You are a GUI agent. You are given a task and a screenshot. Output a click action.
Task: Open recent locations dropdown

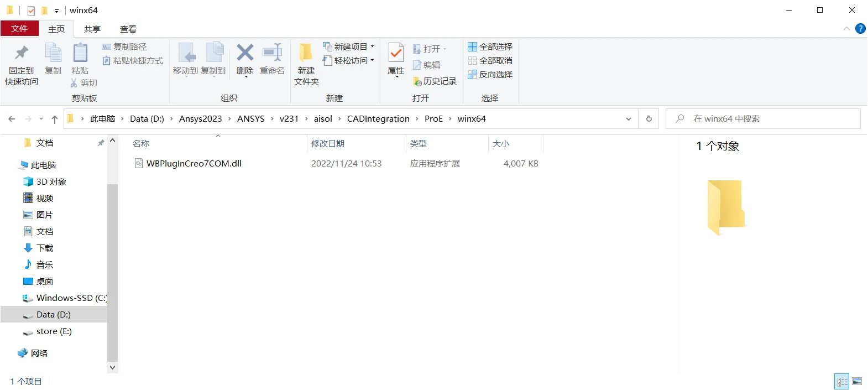pyautogui.click(x=40, y=119)
